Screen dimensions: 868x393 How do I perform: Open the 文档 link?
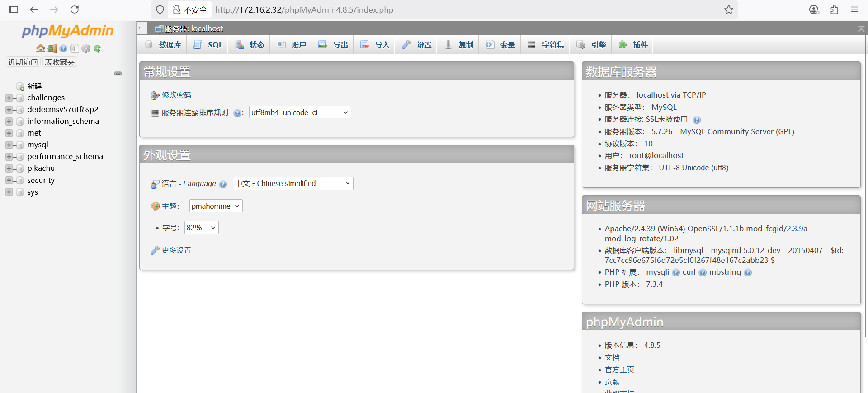612,358
